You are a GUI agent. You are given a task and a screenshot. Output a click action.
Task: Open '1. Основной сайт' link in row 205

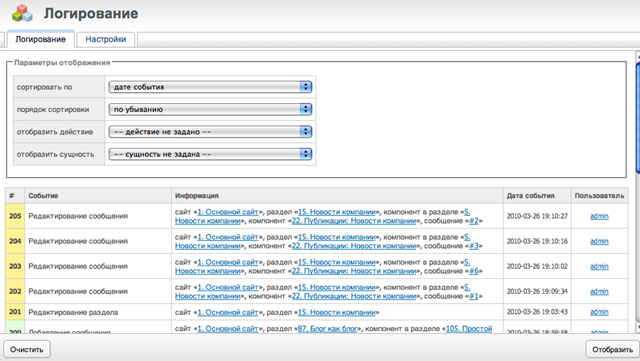tap(228, 212)
